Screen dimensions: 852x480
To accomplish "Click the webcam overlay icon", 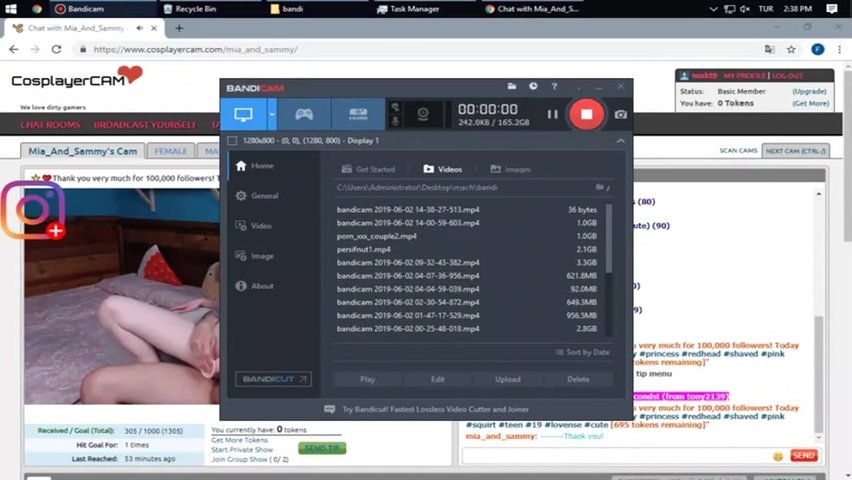I will coord(423,114).
